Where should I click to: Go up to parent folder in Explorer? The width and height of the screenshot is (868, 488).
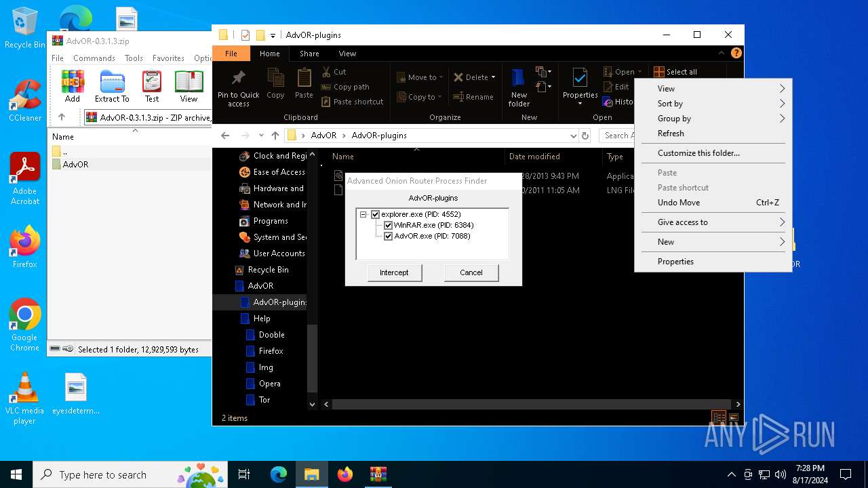(275, 136)
